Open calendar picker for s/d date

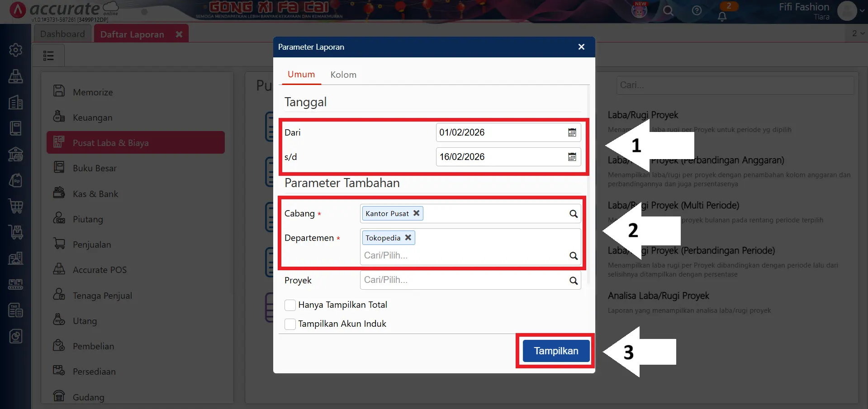click(x=572, y=157)
